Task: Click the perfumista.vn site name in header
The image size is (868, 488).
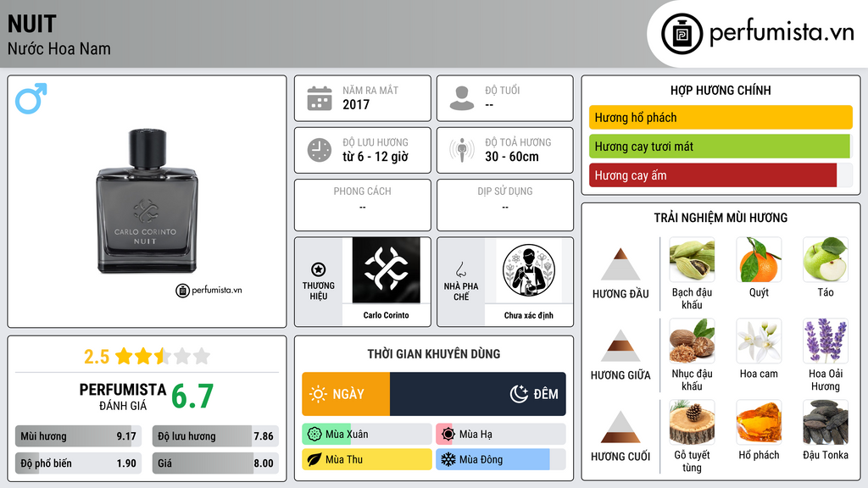Action: (x=782, y=33)
